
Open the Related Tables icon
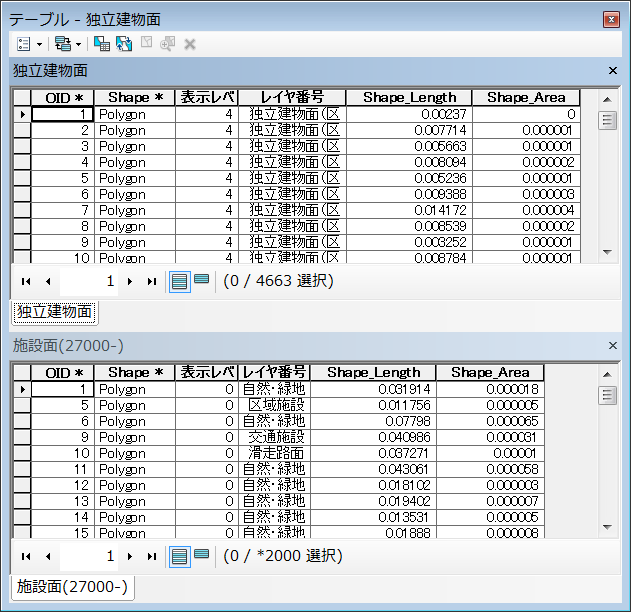coord(63,44)
